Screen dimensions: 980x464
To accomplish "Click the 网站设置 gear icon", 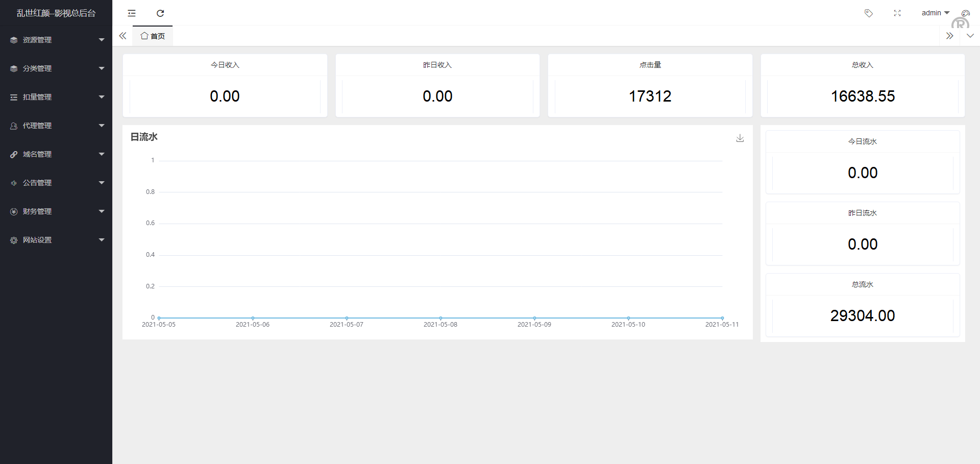I will (x=14, y=240).
